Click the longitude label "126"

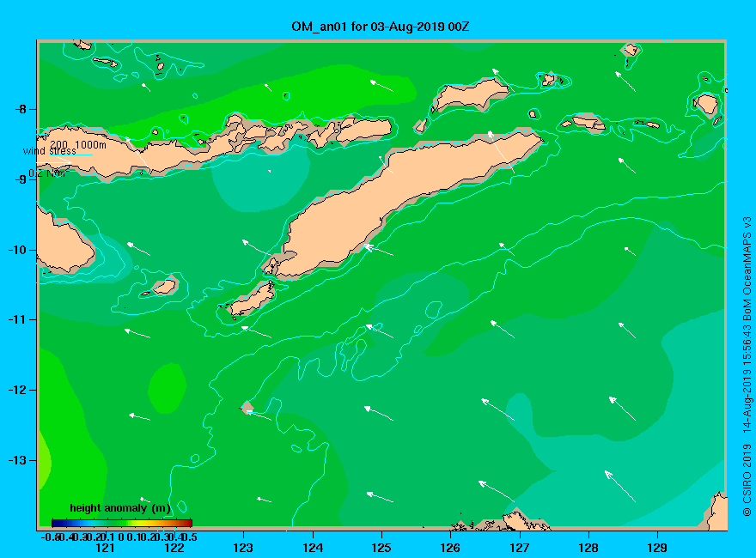(451, 548)
